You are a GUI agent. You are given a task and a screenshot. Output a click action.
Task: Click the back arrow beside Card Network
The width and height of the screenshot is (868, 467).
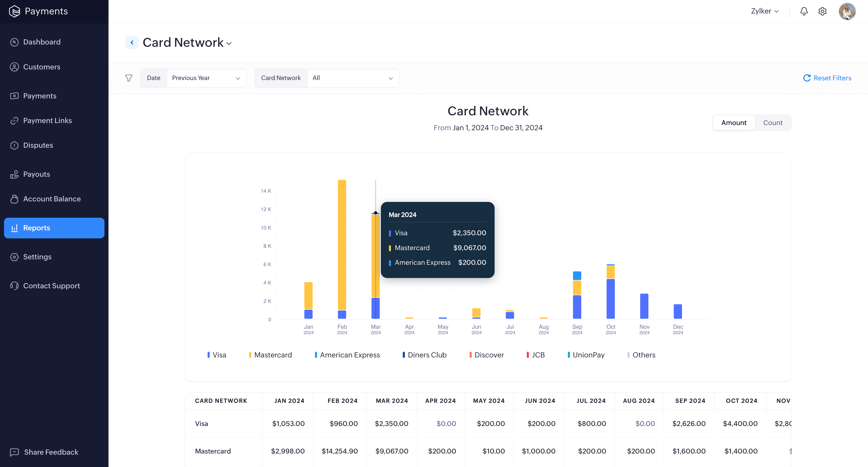pyautogui.click(x=132, y=42)
